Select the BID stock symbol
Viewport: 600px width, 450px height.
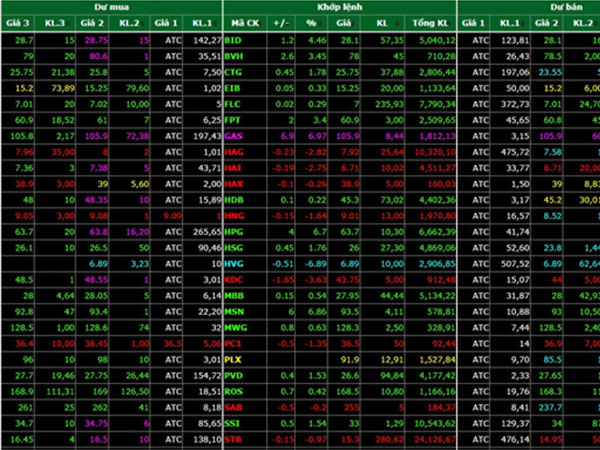point(233,41)
